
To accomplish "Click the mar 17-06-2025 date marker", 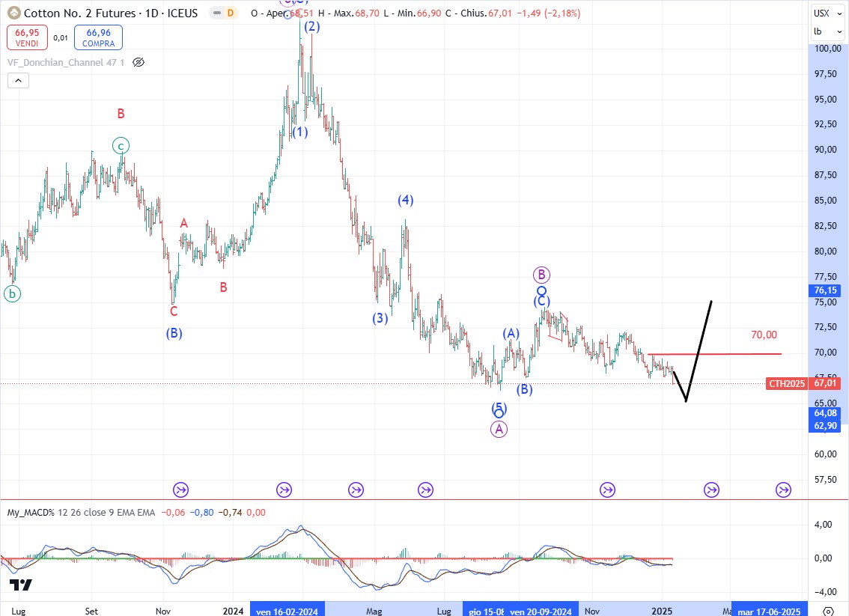I will tap(770, 611).
